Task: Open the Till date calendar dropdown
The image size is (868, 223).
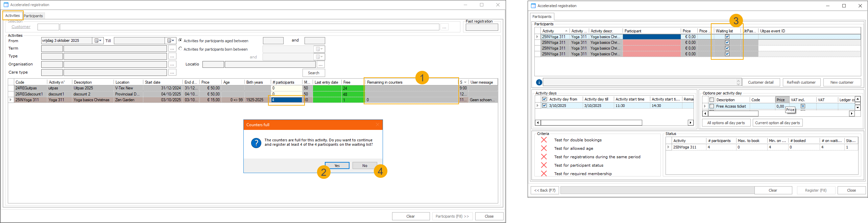Action: pyautogui.click(x=171, y=41)
